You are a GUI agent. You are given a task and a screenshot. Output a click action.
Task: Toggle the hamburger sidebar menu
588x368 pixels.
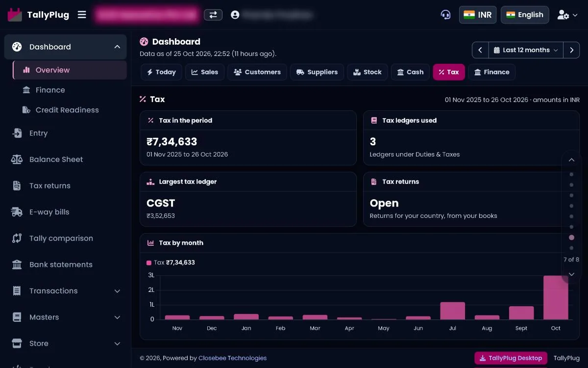pyautogui.click(x=82, y=15)
